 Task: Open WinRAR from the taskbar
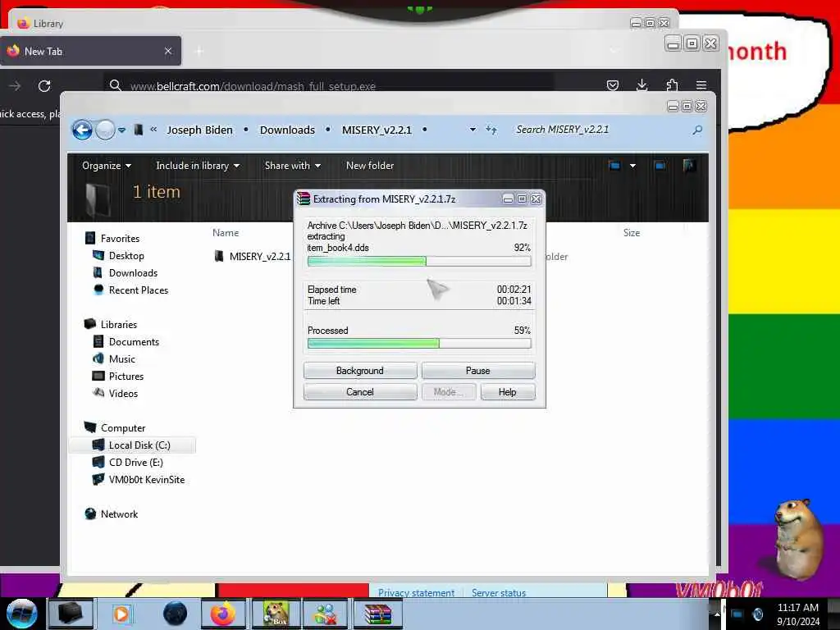coord(378,614)
